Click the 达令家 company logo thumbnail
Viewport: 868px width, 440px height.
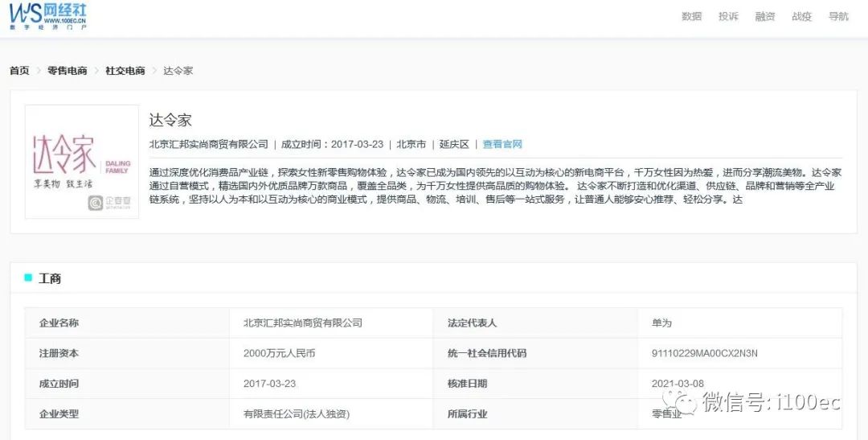[x=82, y=161]
